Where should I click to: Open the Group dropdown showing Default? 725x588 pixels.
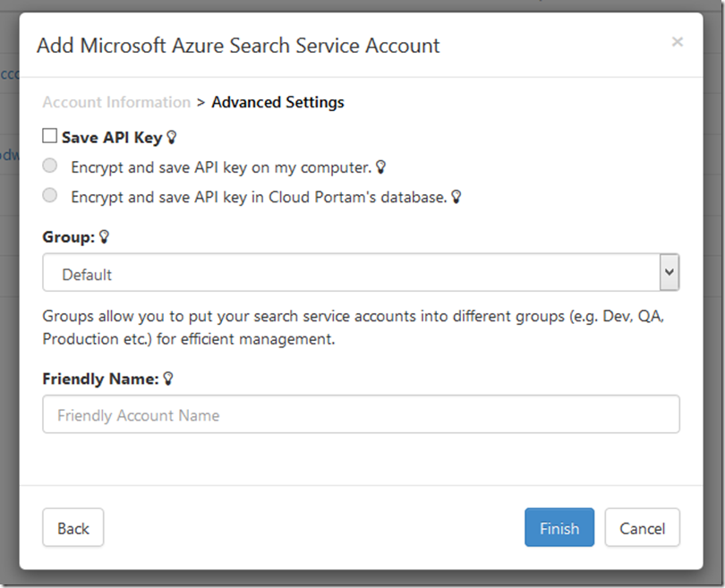tap(361, 272)
